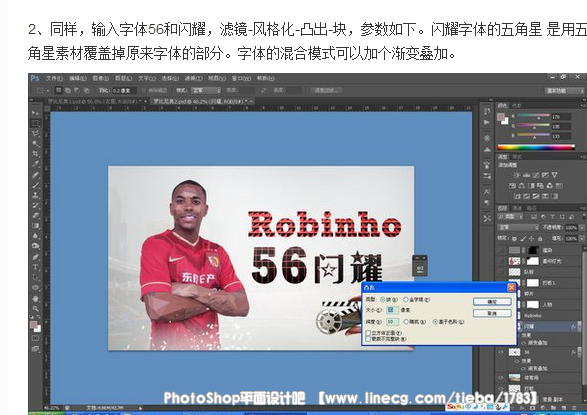
Task: Open the Image menu
Action: 100,78
